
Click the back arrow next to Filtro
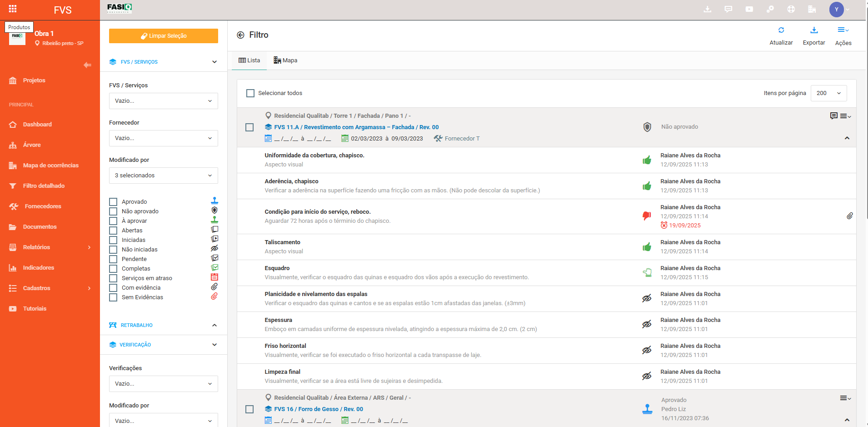coord(240,35)
